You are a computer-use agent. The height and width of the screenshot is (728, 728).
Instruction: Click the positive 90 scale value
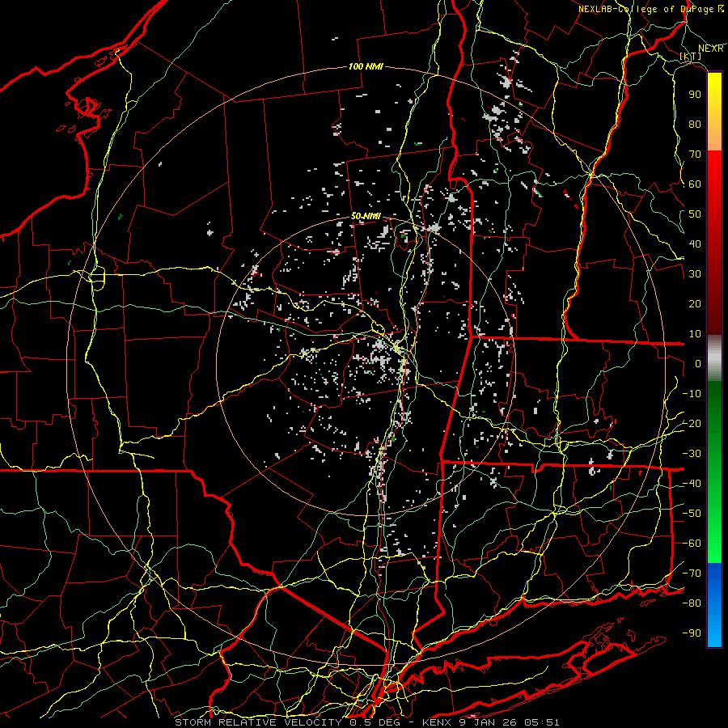click(x=695, y=95)
